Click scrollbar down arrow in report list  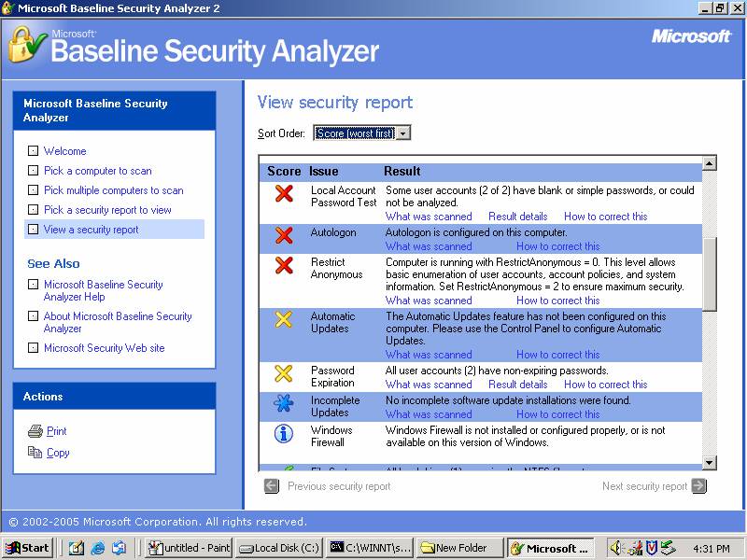pyautogui.click(x=709, y=462)
